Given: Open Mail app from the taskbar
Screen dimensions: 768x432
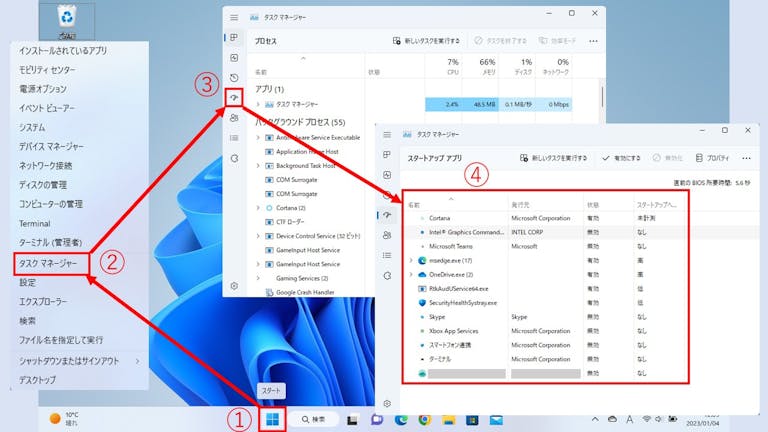Looking at the screenshot, I should pyautogui.click(x=496, y=420).
